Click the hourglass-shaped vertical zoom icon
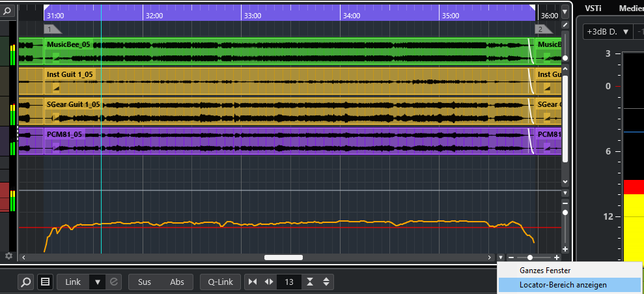 pyautogui.click(x=310, y=282)
